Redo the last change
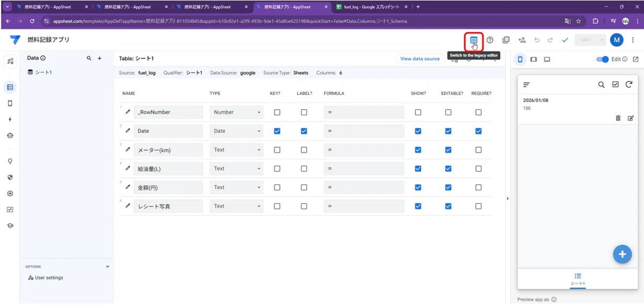The image size is (644, 306). (x=550, y=40)
